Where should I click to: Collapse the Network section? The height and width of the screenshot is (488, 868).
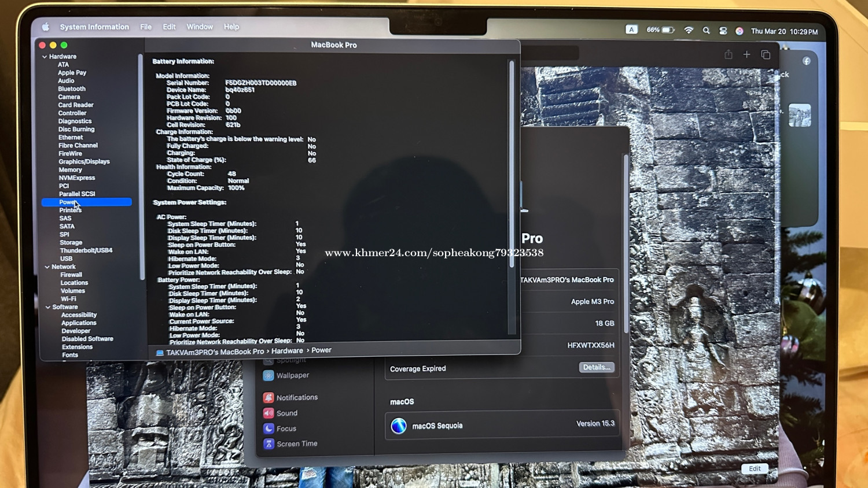(x=47, y=267)
